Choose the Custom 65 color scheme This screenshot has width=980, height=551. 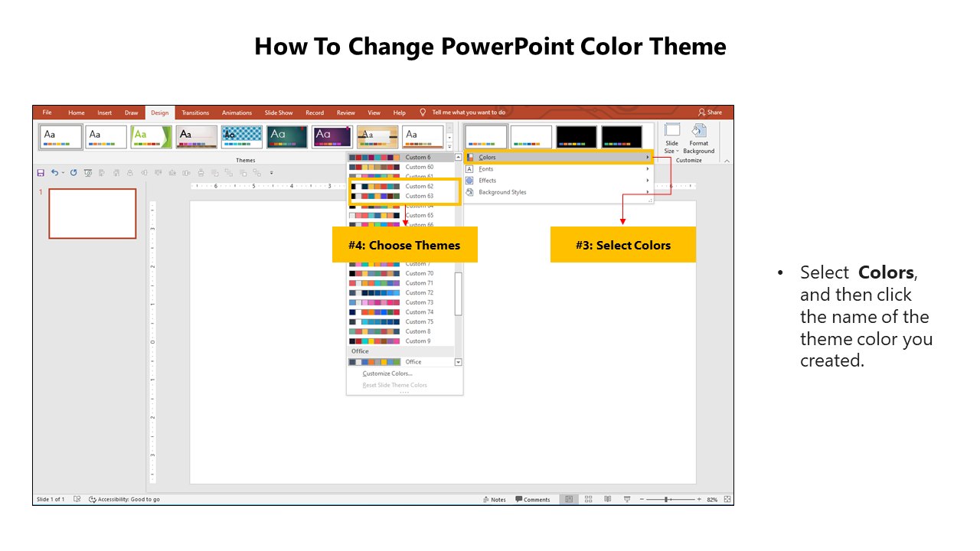pos(400,216)
